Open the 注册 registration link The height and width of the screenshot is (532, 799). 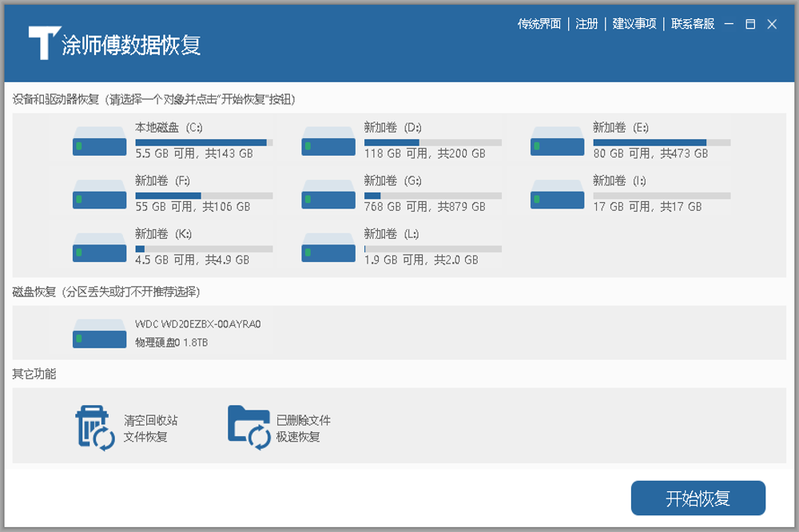coord(586,24)
